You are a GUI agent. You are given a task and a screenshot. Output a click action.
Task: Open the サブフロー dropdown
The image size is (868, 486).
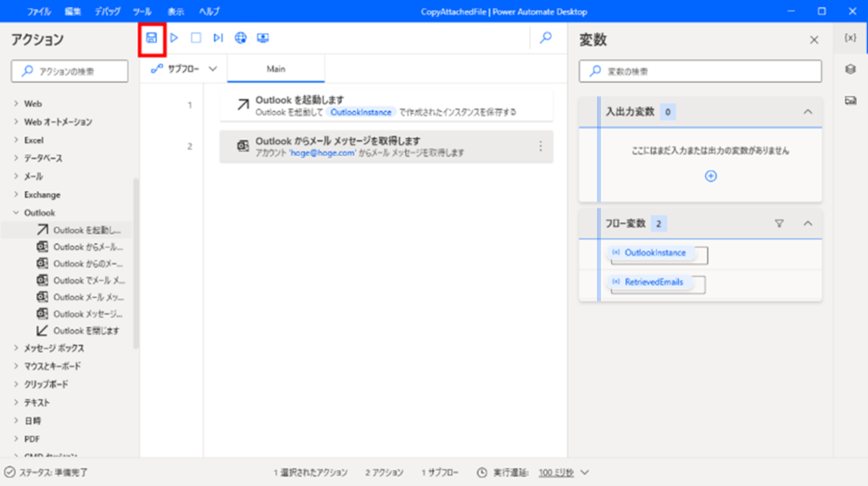point(184,69)
